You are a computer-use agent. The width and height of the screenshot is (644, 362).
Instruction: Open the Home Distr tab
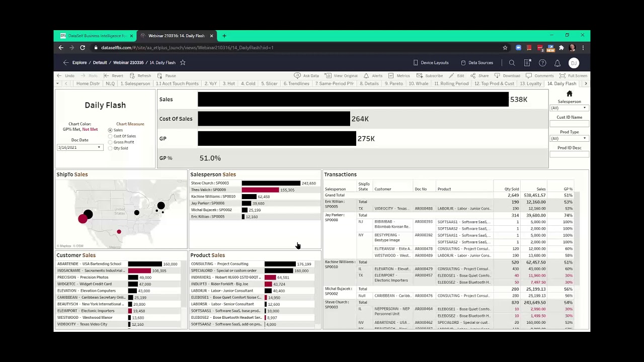click(x=88, y=83)
